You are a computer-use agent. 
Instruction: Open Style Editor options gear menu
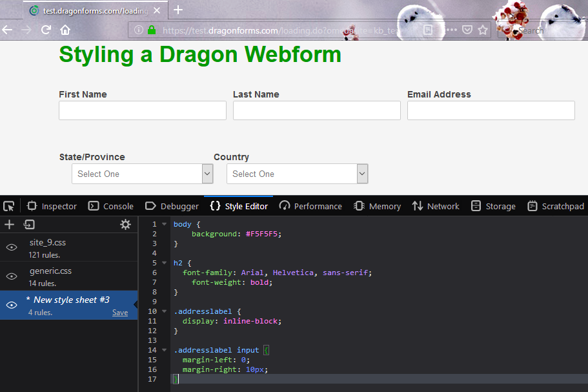pos(125,224)
